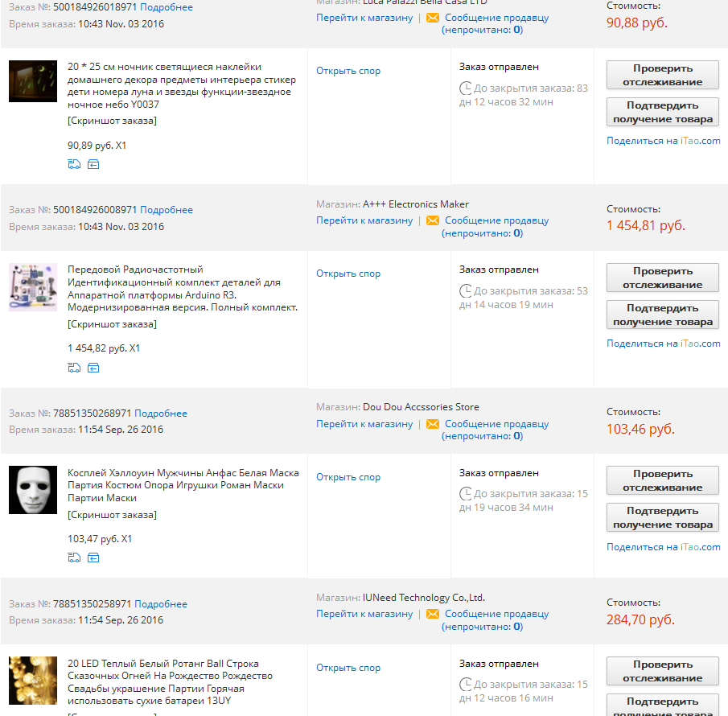The height and width of the screenshot is (716, 728).
Task: Click the envelope icon for Dou Dou Accssories Store
Action: 433,424
